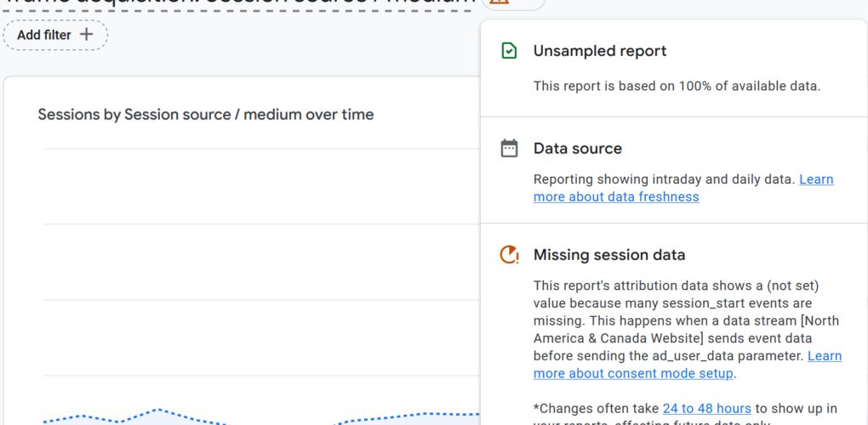Image resolution: width=868 pixels, height=425 pixels.
Task: Click the Data source calendar icon
Action: tap(509, 148)
